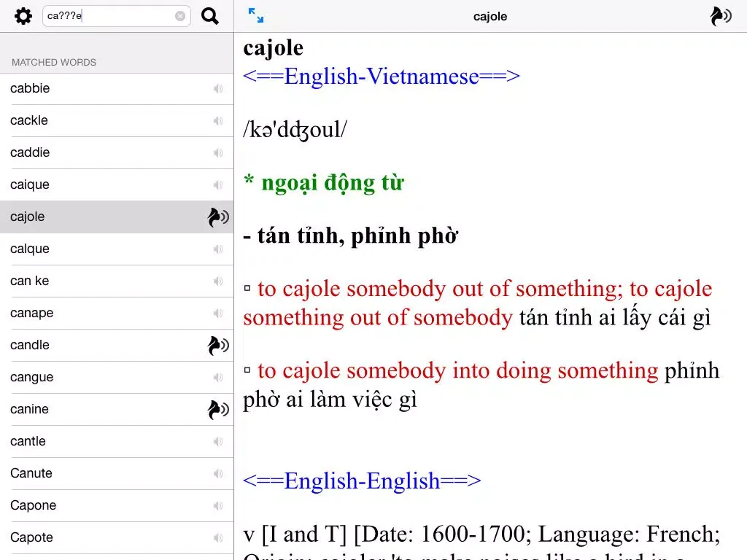Play audio for cackle

[217, 121]
